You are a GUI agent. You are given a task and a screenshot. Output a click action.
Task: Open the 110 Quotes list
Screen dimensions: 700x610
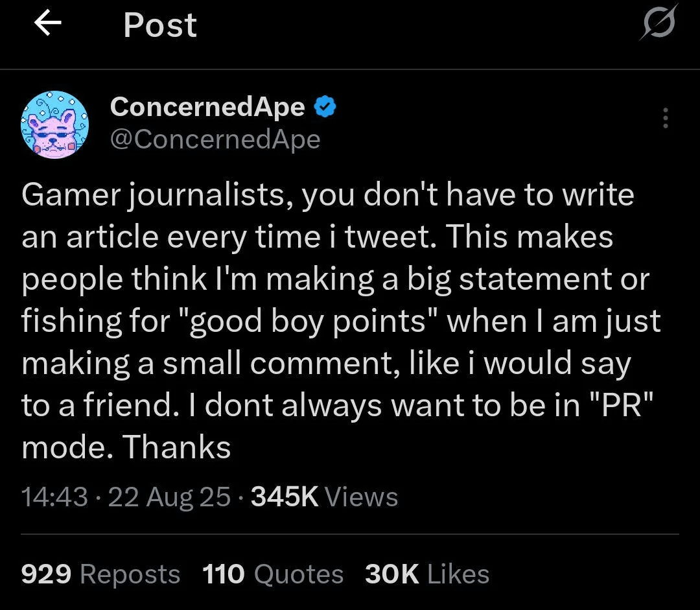pyautogui.click(x=273, y=574)
